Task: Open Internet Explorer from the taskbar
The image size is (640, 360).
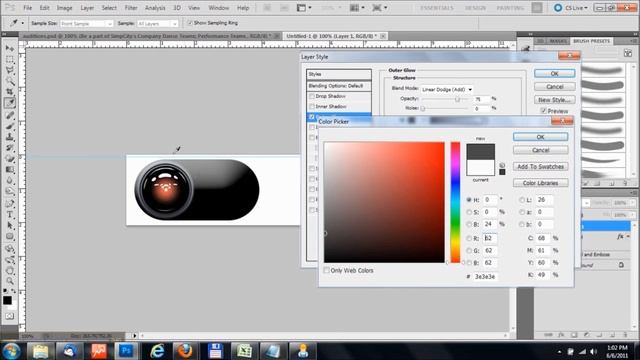Action: point(157,351)
